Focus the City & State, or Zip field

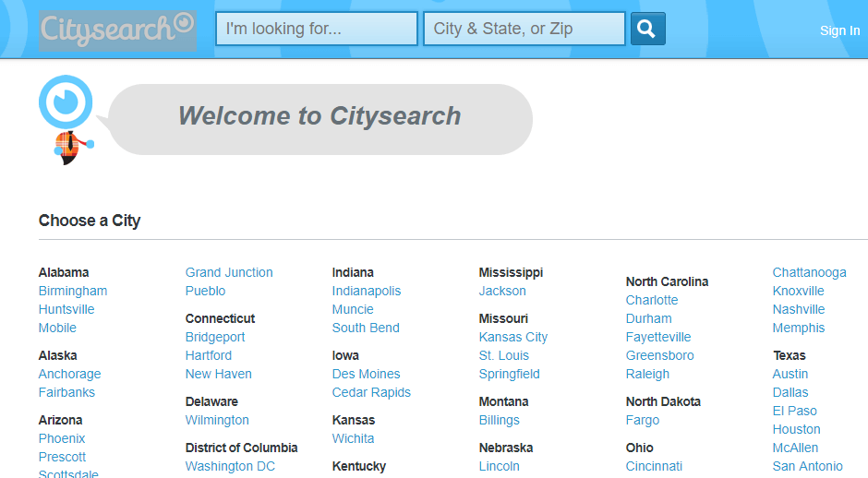tap(524, 29)
